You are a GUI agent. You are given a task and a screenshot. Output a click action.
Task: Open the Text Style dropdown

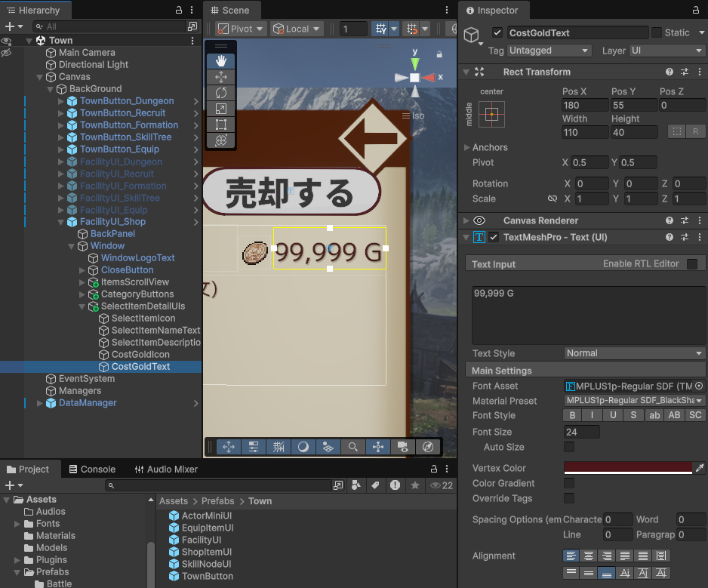tap(634, 353)
